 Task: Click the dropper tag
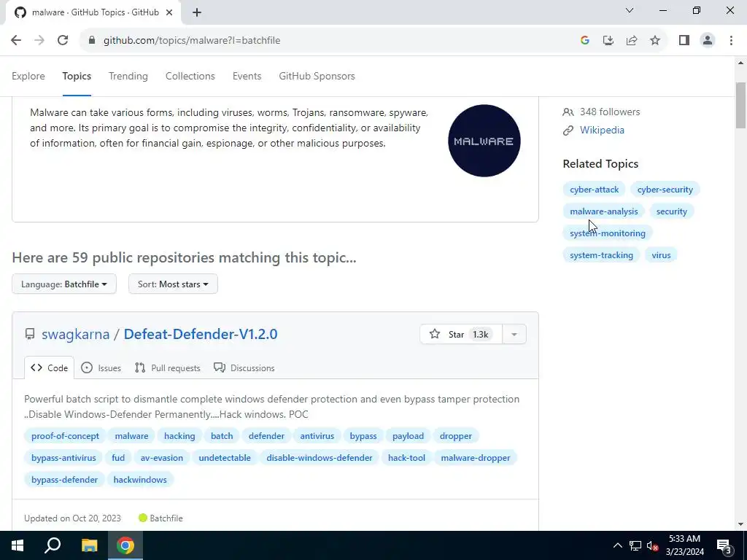(x=456, y=436)
